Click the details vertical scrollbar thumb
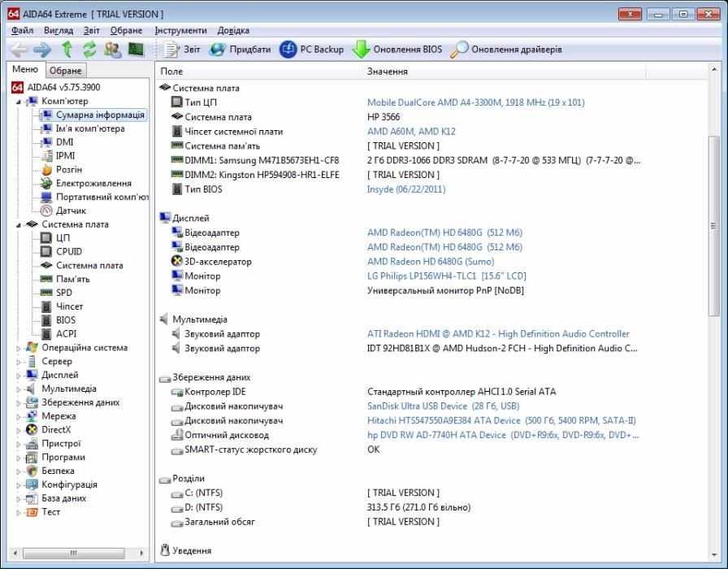728x569 pixels. (x=713, y=226)
